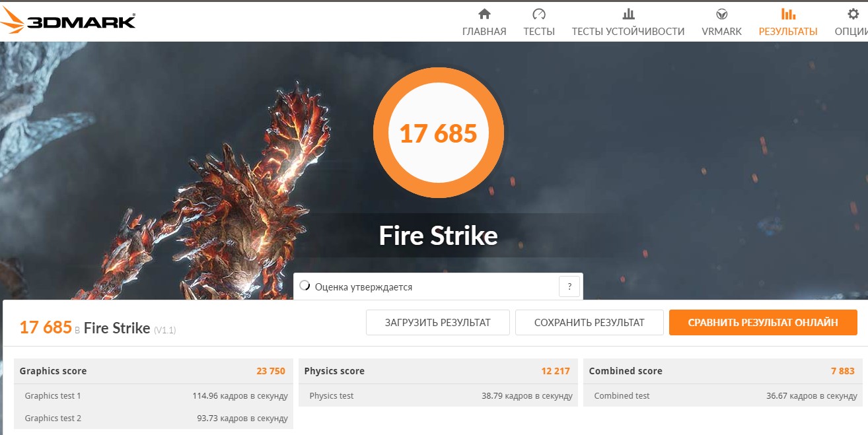Click the Graphics test 2 row label
This screenshot has width=868, height=435.
click(x=53, y=418)
